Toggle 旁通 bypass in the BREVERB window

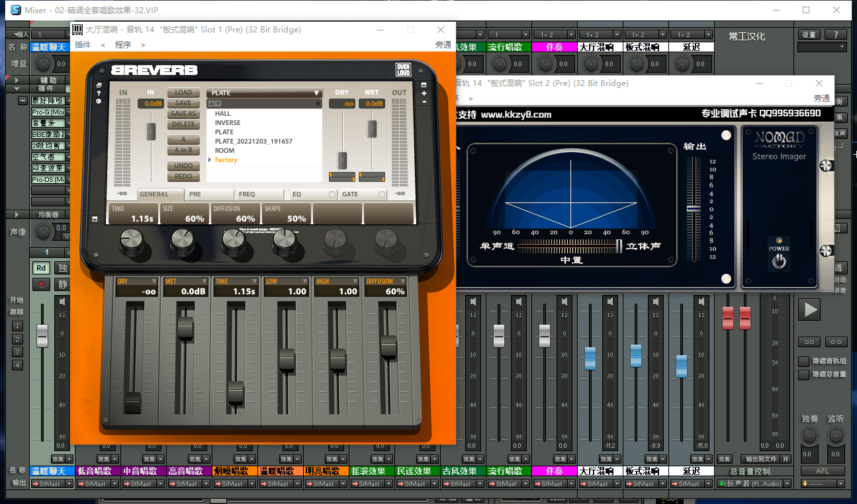(443, 45)
